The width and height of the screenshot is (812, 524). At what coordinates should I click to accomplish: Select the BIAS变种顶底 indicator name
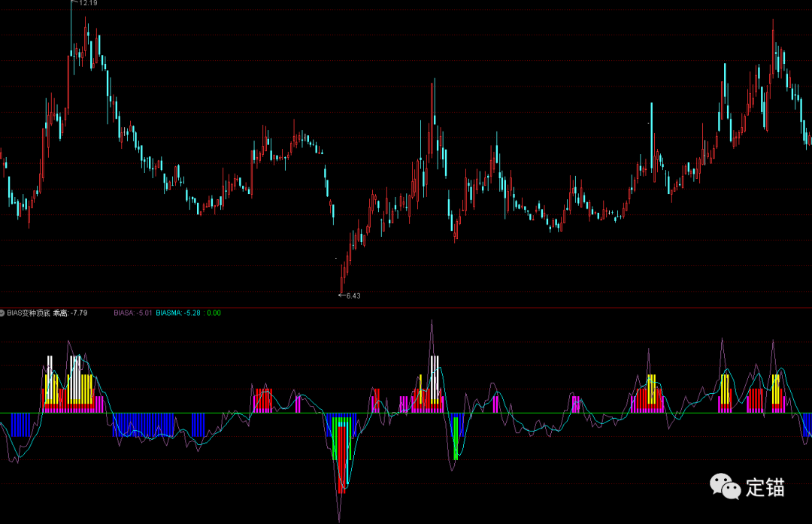(29, 313)
